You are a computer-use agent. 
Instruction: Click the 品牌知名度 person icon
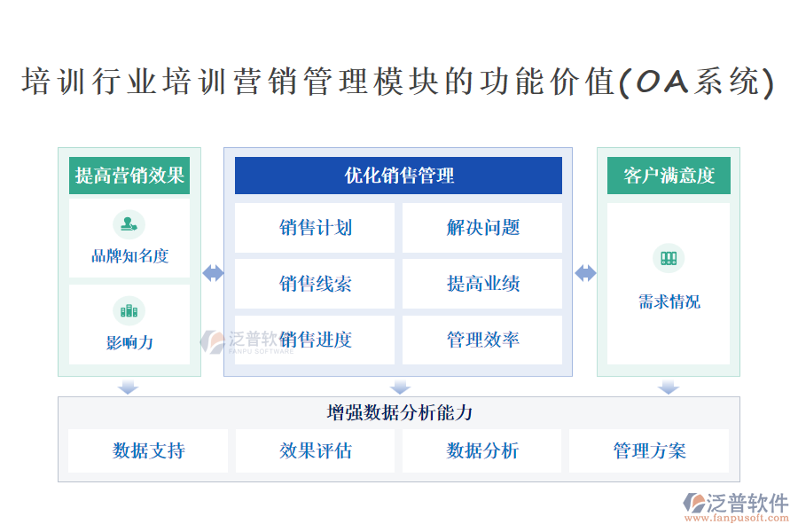pos(129,224)
